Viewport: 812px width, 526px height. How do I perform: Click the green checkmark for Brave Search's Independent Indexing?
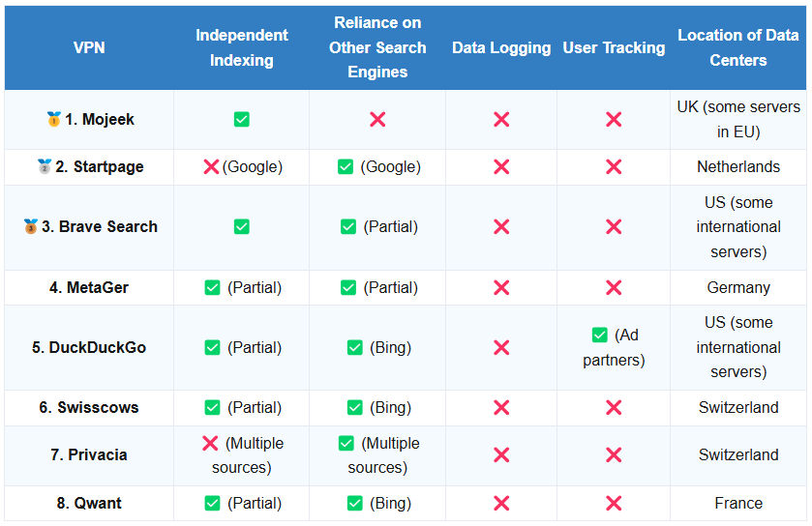[241, 226]
